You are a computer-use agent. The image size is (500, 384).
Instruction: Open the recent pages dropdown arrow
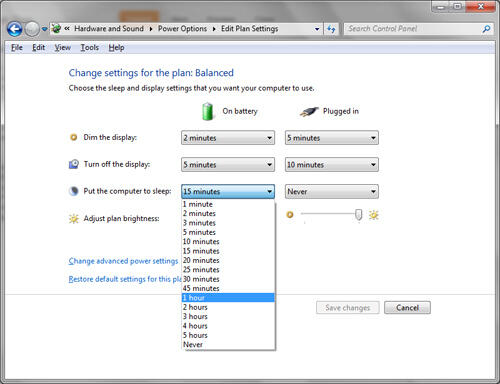point(44,29)
